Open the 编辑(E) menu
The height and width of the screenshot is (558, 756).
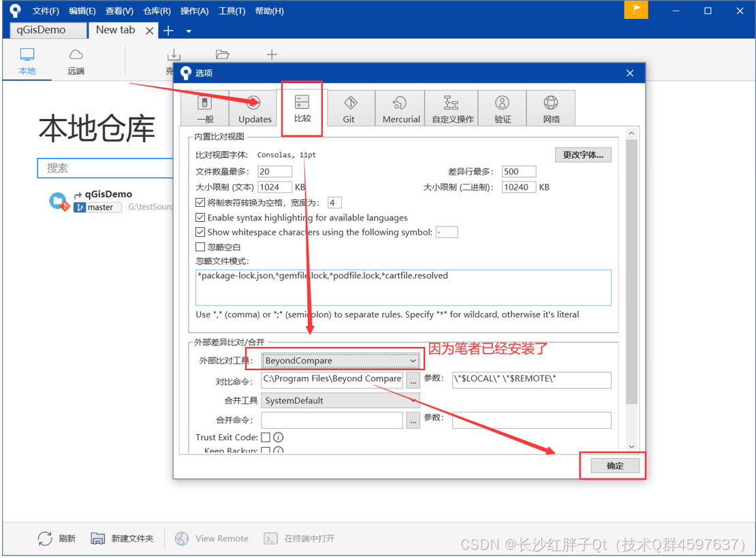click(82, 11)
